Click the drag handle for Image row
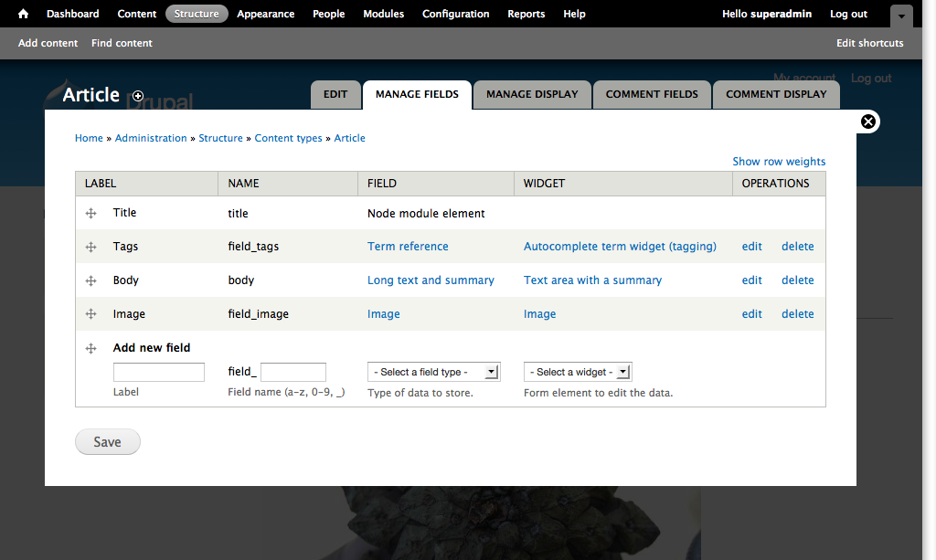The width and height of the screenshot is (936, 560). click(x=90, y=314)
